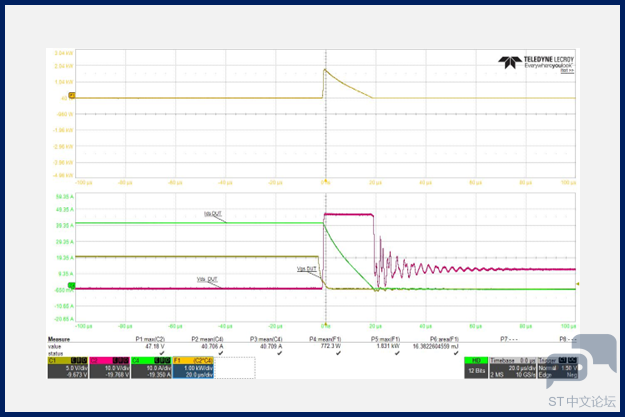The width and height of the screenshot is (625, 417).
Task: Click the Teledyne LeCroy logo
Action: point(536,63)
